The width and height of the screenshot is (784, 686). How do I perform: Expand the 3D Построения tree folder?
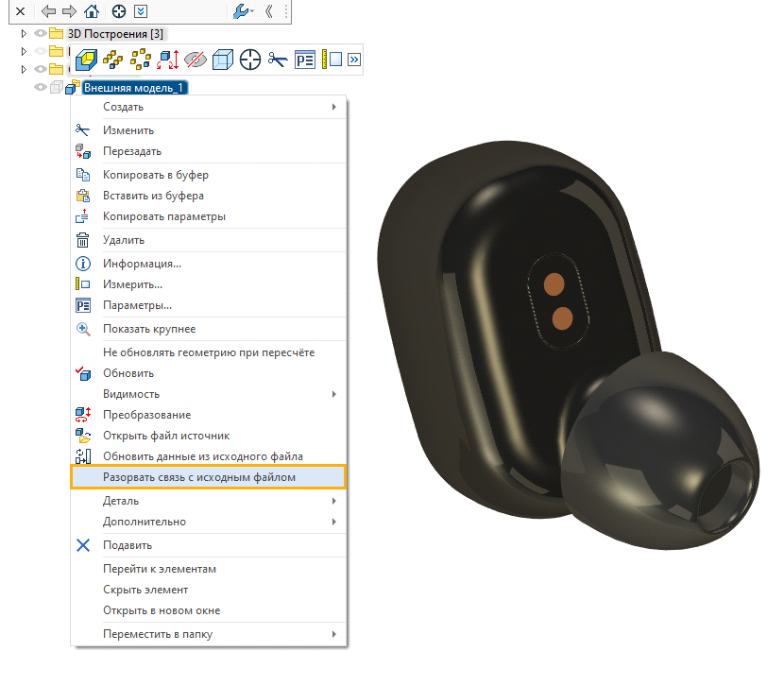tap(24, 33)
